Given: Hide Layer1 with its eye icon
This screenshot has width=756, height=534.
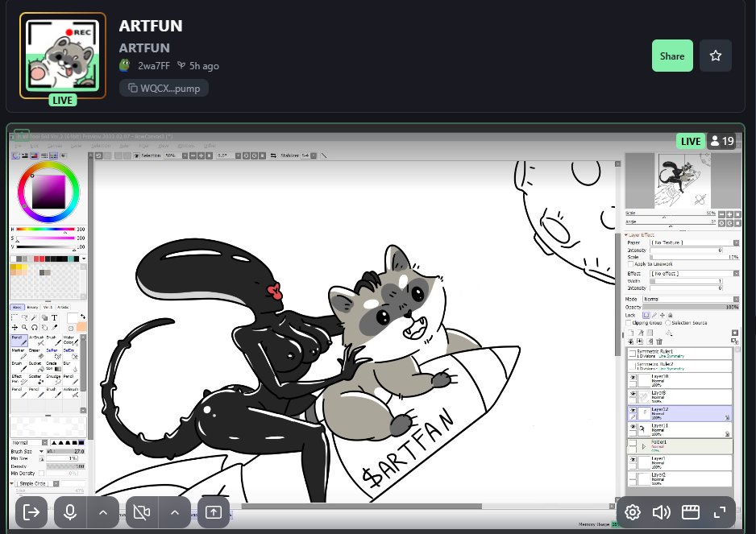Looking at the screenshot, I should click(633, 460).
